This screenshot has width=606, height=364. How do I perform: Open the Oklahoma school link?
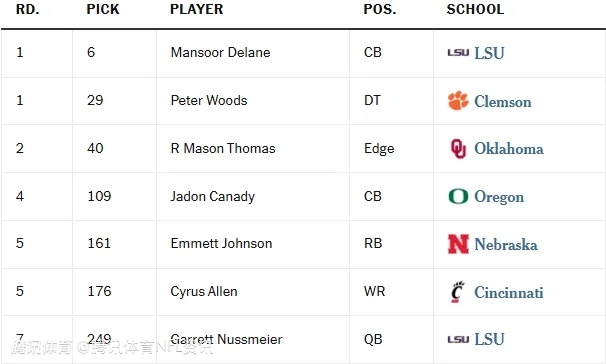tap(509, 149)
